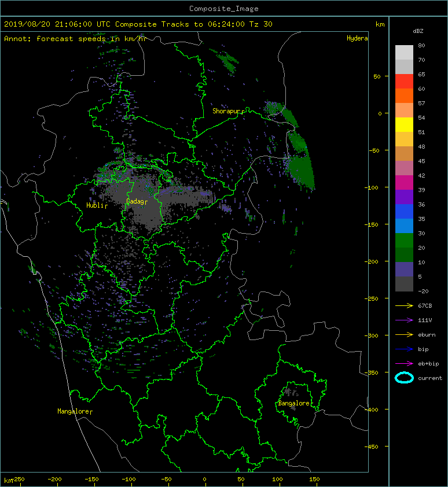Click the dBZ legend heading
The width and height of the screenshot is (448, 487).
[x=418, y=31]
